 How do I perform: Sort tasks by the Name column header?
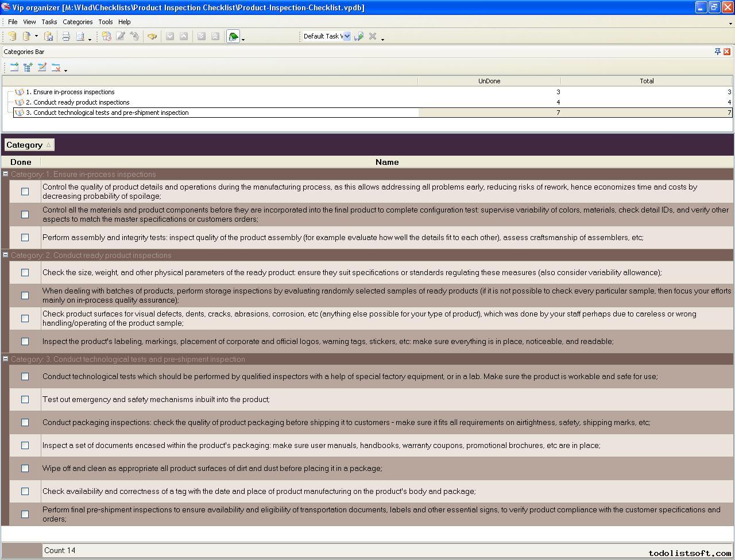coord(386,162)
